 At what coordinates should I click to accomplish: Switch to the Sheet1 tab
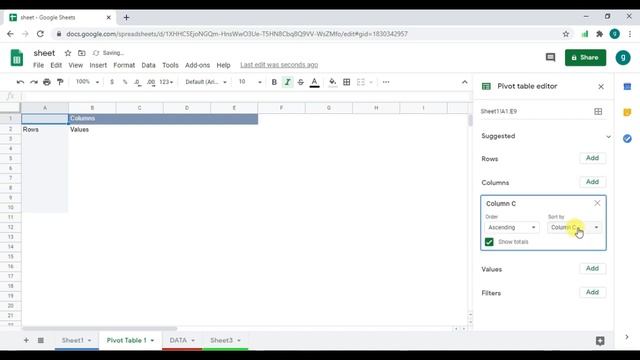pyautogui.click(x=72, y=340)
